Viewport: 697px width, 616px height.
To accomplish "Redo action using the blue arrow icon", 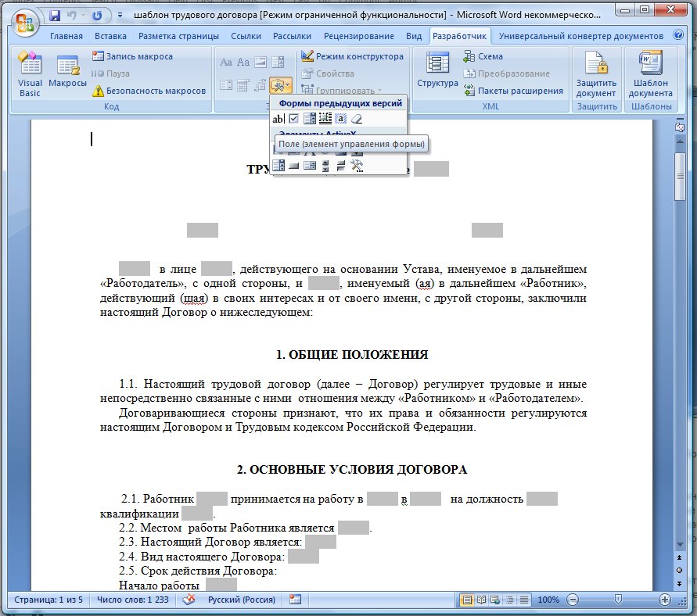I will click(96, 16).
